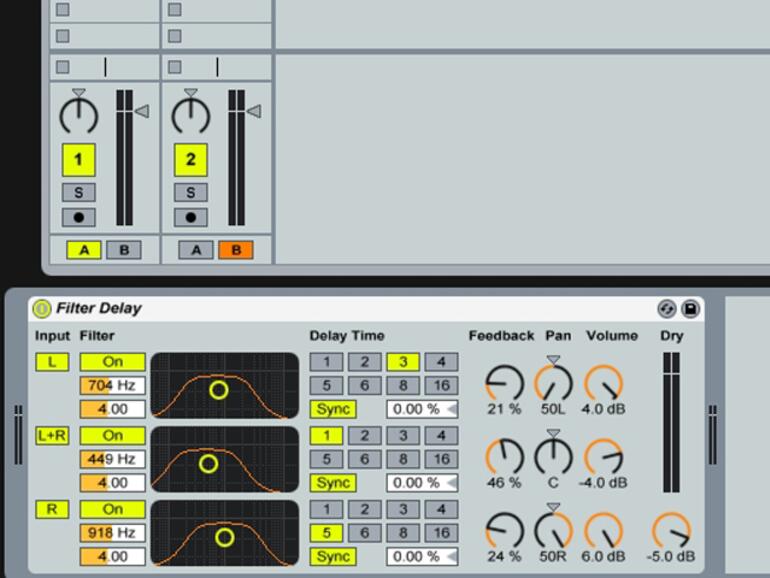
Task: Select delay time 2 for R channel
Action: (364, 509)
